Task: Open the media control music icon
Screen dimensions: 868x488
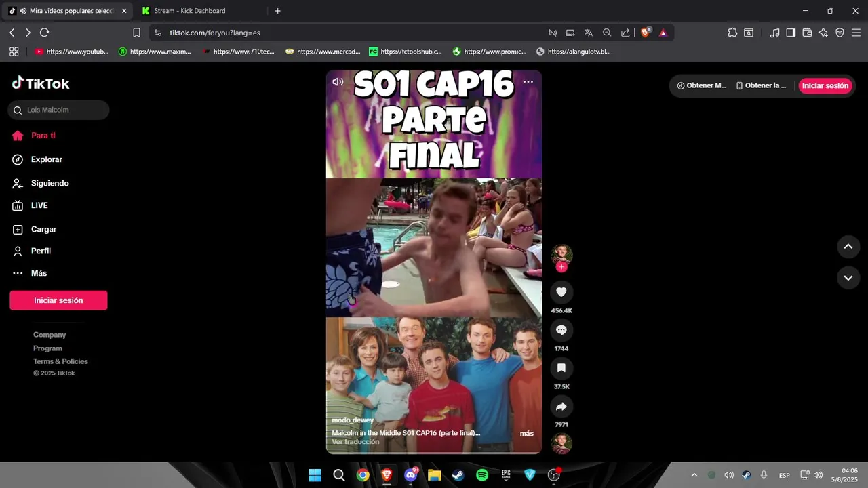Action: [x=774, y=33]
